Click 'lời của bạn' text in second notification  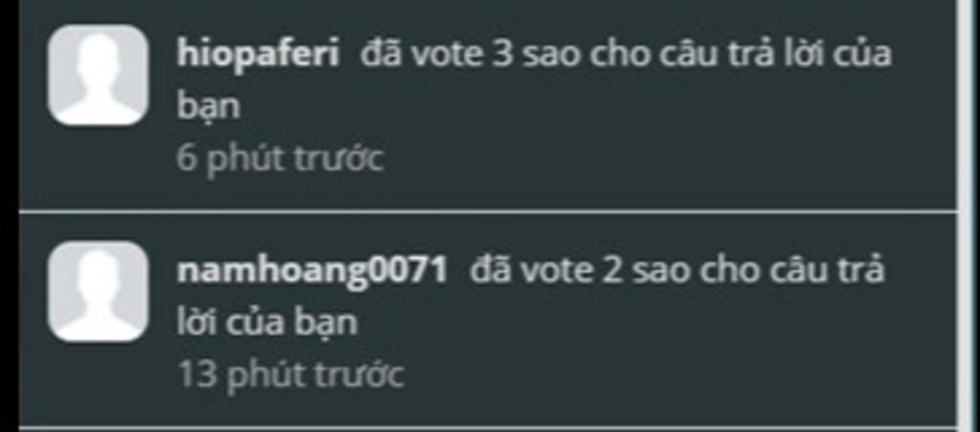267,323
